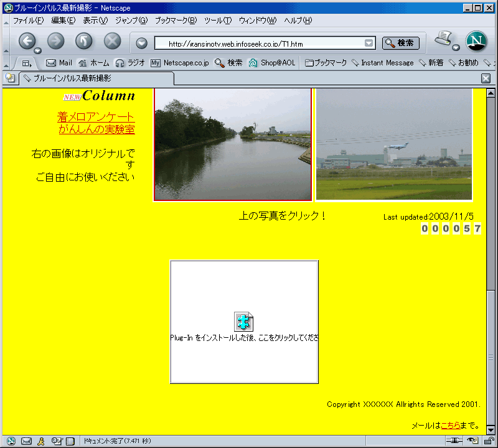The height and width of the screenshot is (448, 498).
Task: Open a new tab with the tab-bar icon
Action: pyautogui.click(x=10, y=78)
